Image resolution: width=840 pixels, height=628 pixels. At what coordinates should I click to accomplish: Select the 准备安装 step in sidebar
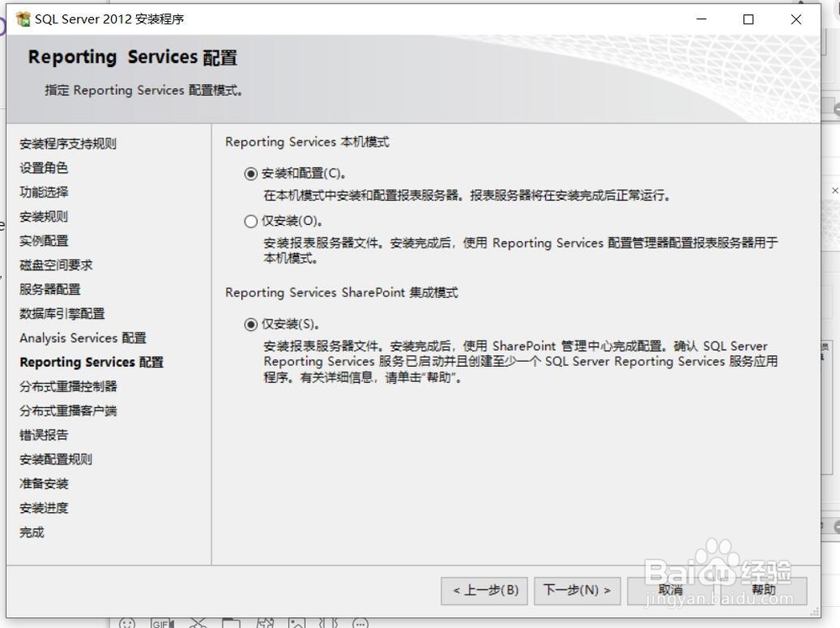click(44, 484)
